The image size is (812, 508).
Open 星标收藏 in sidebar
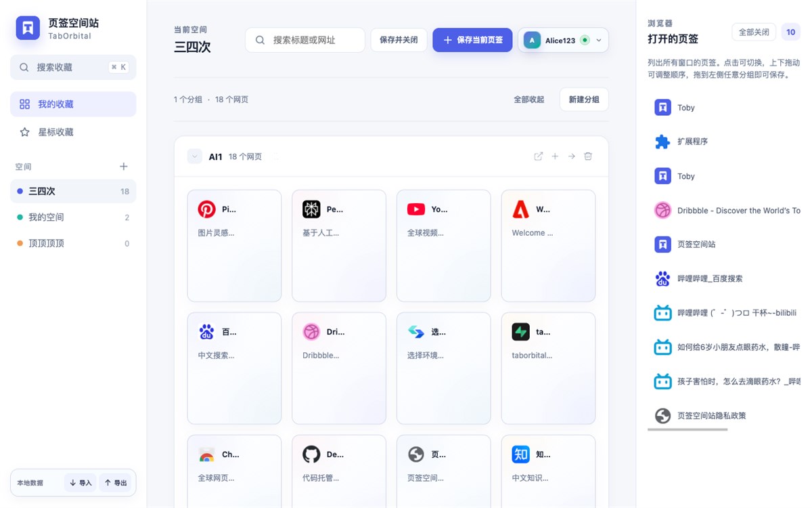pyautogui.click(x=73, y=132)
